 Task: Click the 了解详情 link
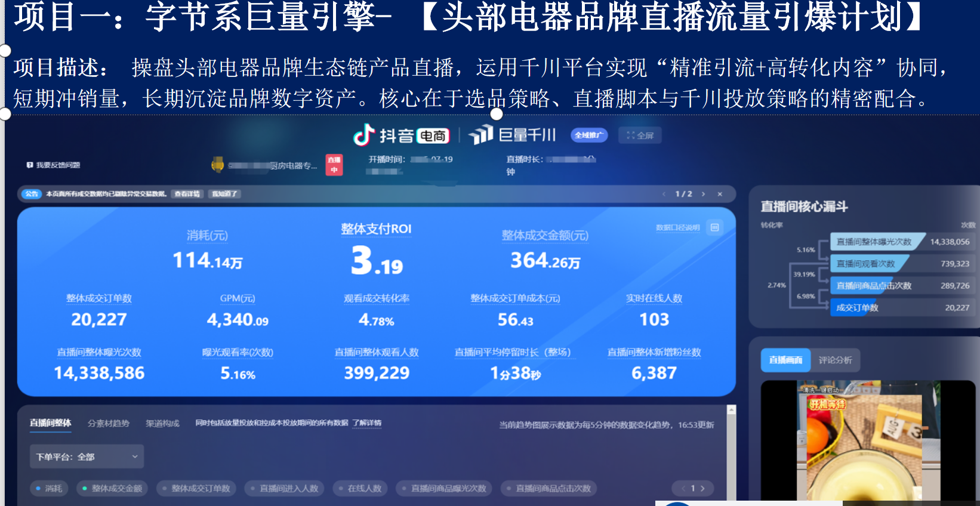point(366,423)
